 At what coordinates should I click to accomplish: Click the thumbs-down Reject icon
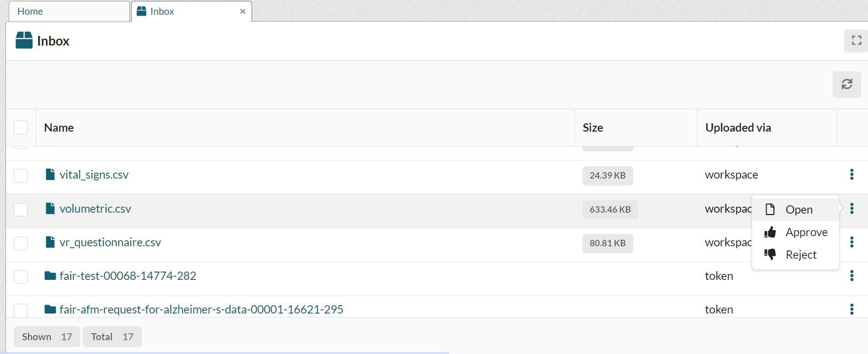coord(770,254)
